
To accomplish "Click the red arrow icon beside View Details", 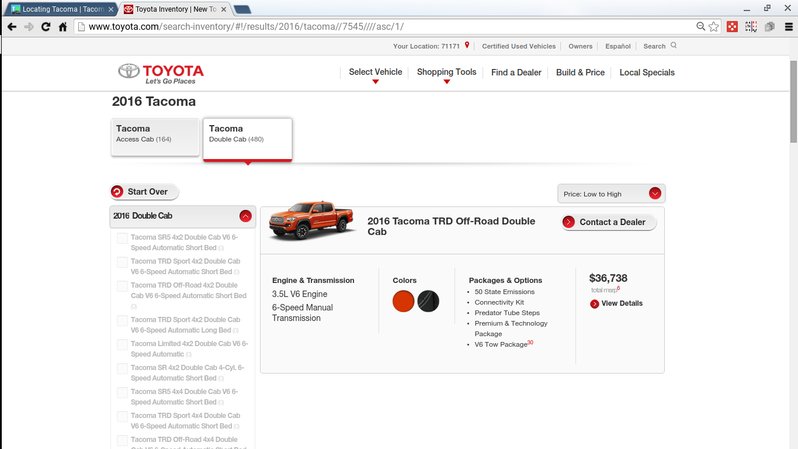I will click(x=594, y=304).
